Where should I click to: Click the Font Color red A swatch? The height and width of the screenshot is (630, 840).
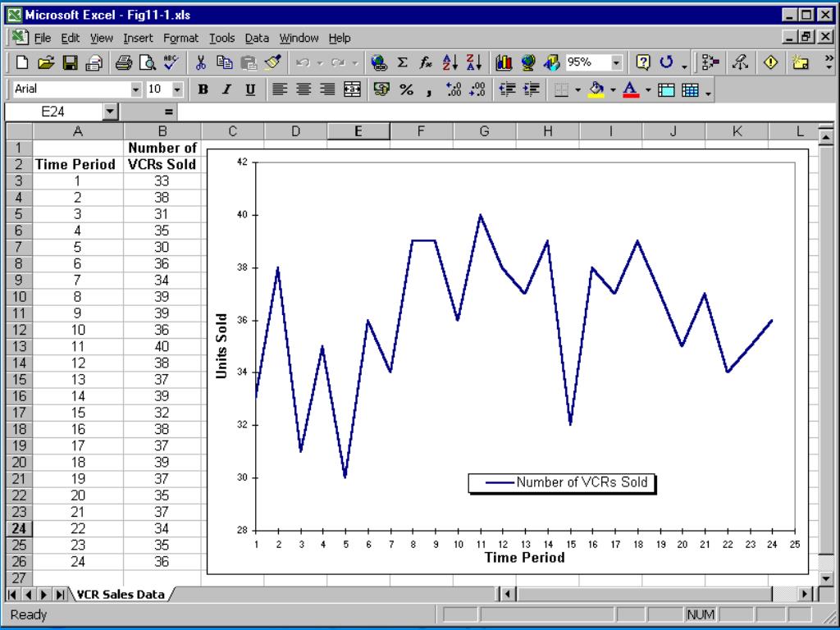tap(631, 89)
